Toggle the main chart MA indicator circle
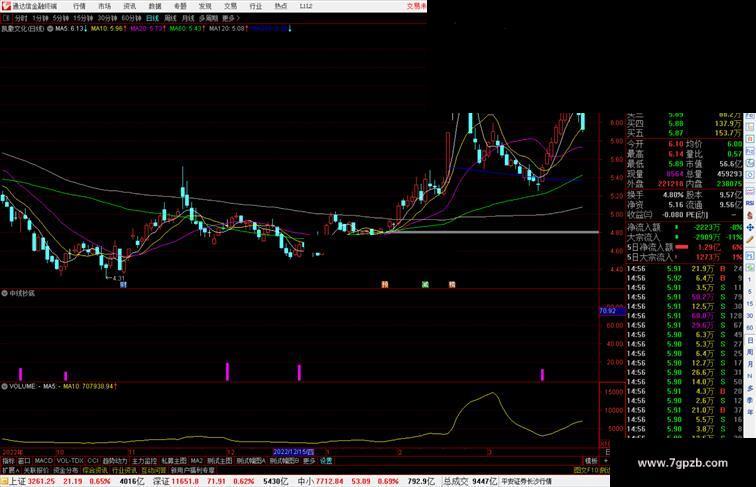This screenshot has height=487, width=756. pyautogui.click(x=50, y=29)
